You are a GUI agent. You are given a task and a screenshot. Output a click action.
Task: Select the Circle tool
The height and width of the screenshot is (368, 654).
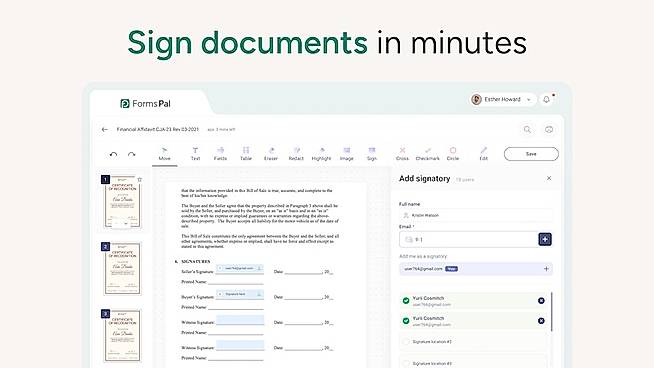(x=453, y=154)
